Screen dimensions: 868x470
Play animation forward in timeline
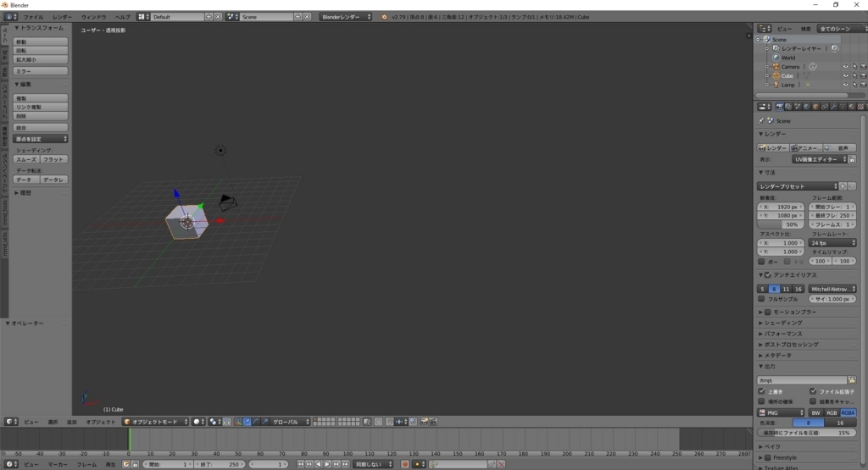(x=327, y=464)
